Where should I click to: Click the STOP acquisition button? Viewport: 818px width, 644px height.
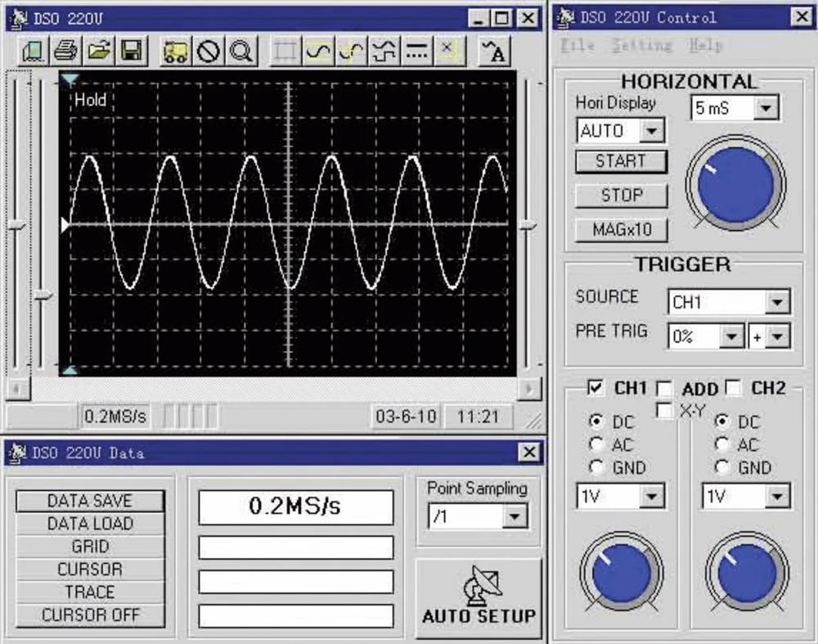click(x=621, y=196)
